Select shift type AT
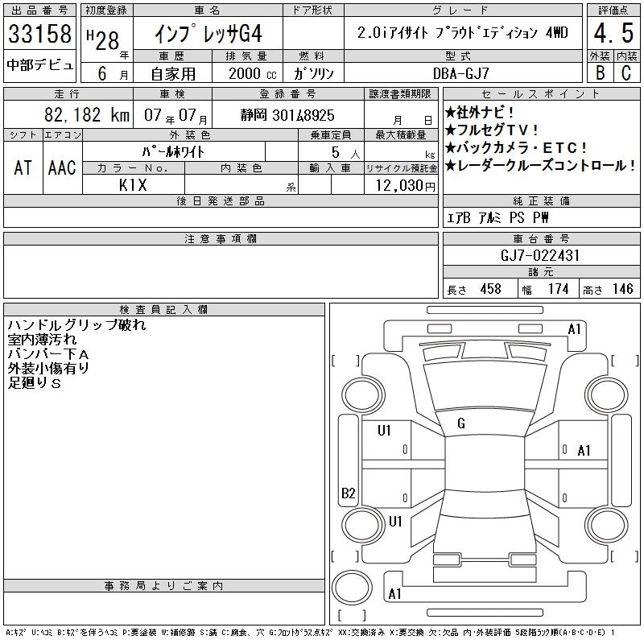The height and width of the screenshot is (644, 644). [23, 167]
